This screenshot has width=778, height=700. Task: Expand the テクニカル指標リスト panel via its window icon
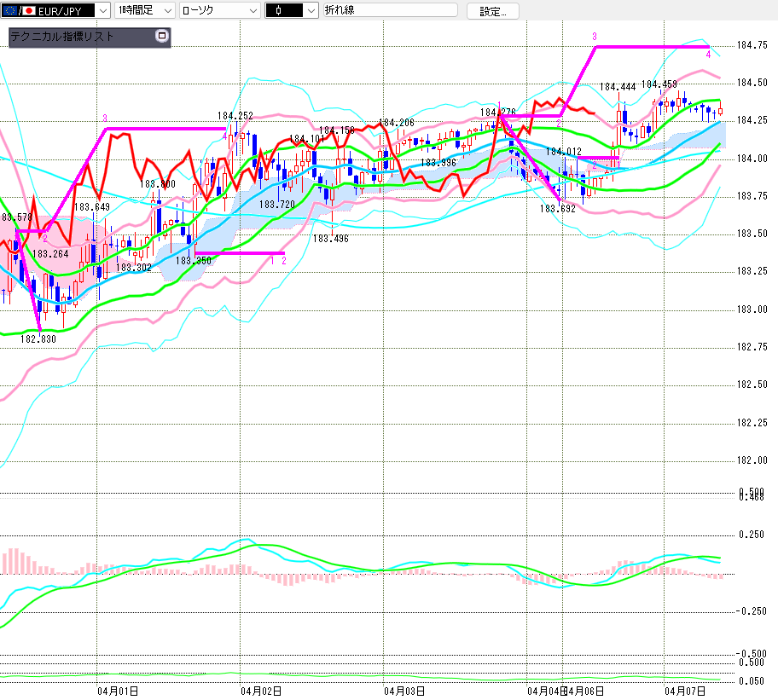pos(161,37)
